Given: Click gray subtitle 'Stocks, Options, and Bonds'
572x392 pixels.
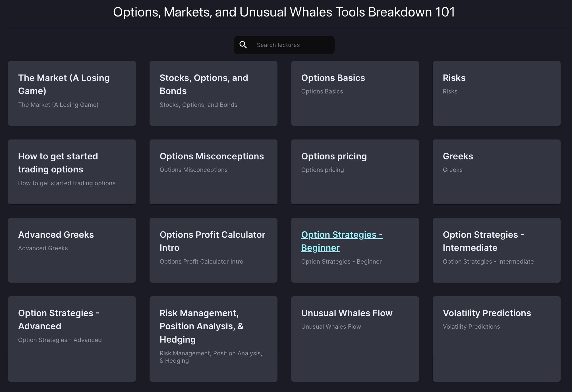Looking at the screenshot, I should pos(198,105).
